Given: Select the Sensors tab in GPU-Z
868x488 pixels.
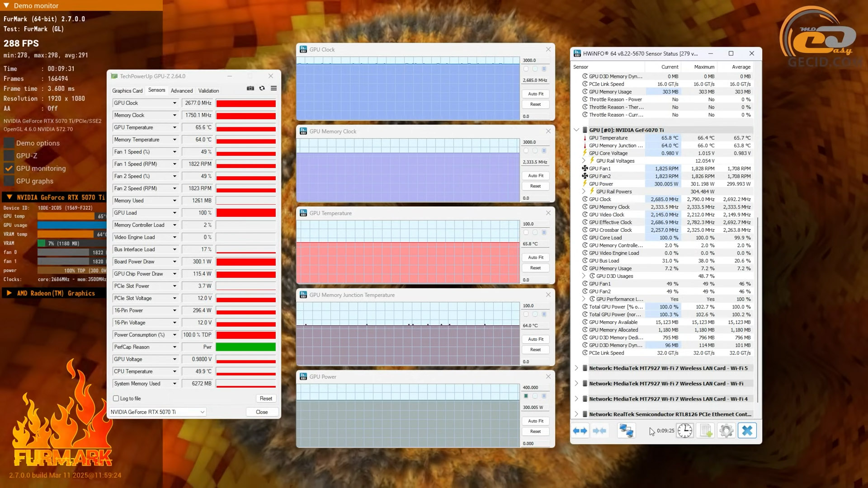Looking at the screenshot, I should (157, 90).
